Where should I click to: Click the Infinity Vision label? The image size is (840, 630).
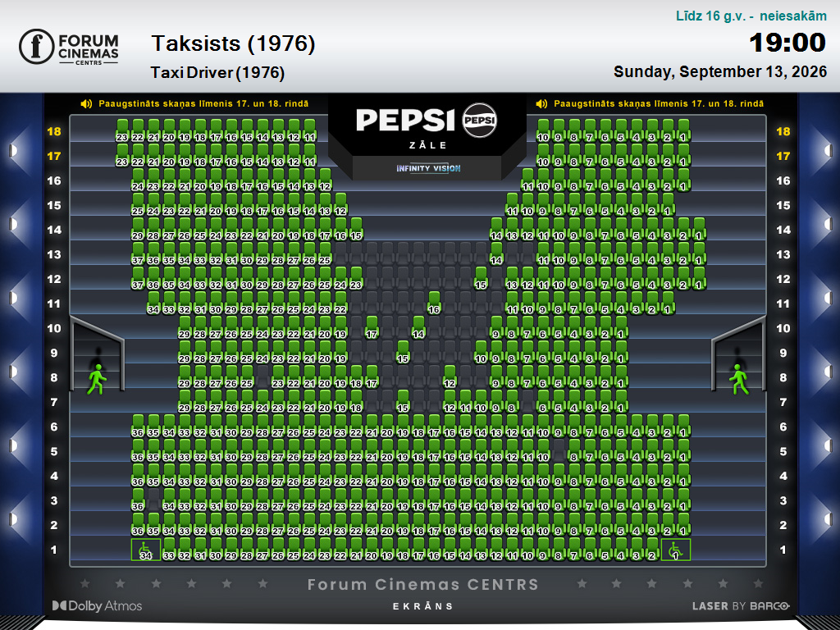point(428,168)
